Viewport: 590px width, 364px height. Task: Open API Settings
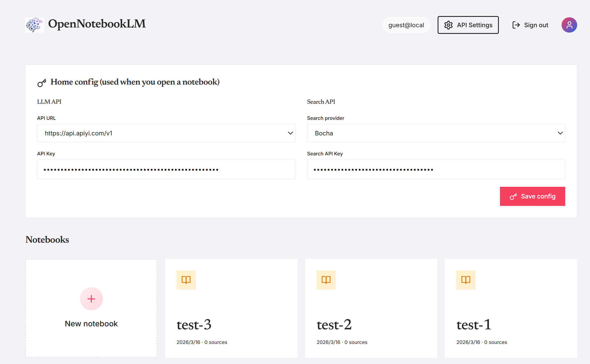tap(468, 25)
